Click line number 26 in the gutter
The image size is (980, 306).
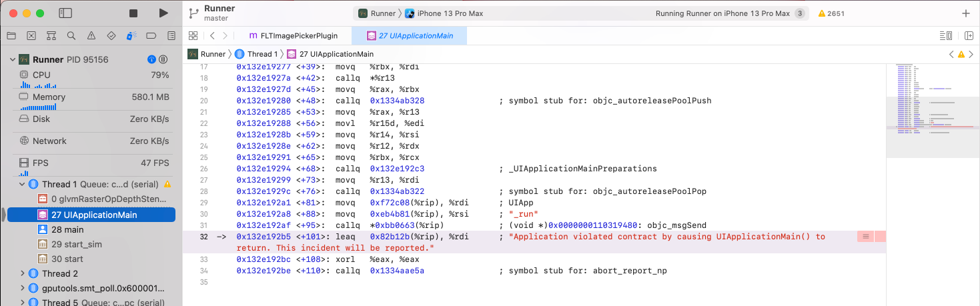[204, 169]
